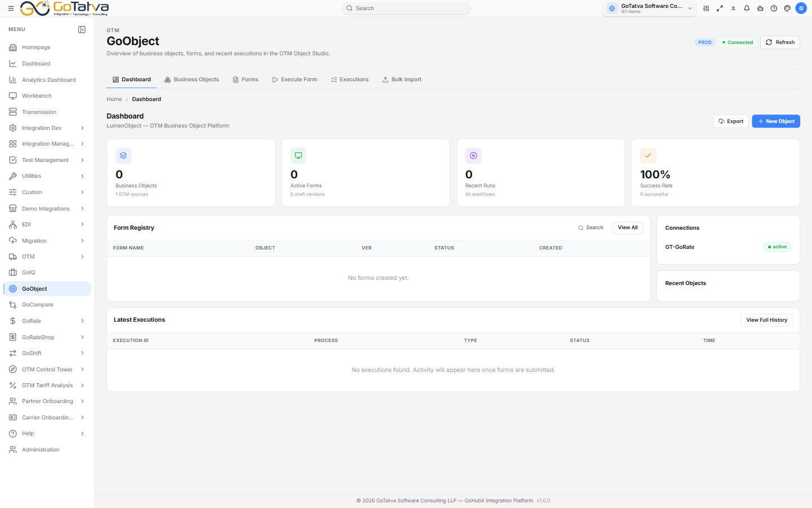The height and width of the screenshot is (508, 812).
Task: Expand the Utilities sidebar menu
Action: pyautogui.click(x=47, y=176)
